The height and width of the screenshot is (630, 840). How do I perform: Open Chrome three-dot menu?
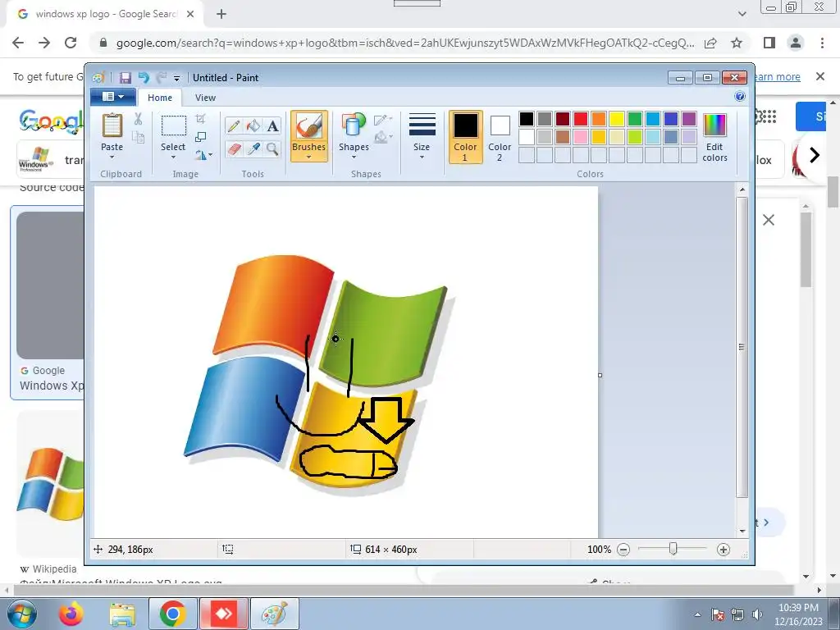click(x=822, y=43)
